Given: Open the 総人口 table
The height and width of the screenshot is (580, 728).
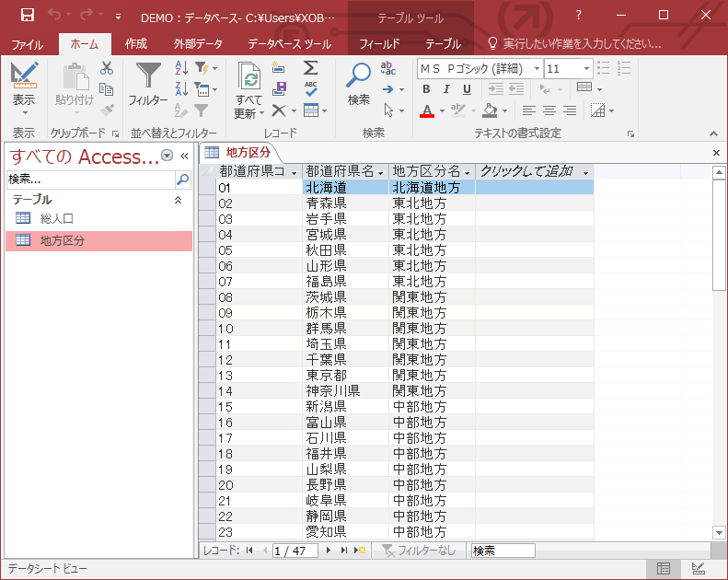Looking at the screenshot, I should (x=57, y=218).
